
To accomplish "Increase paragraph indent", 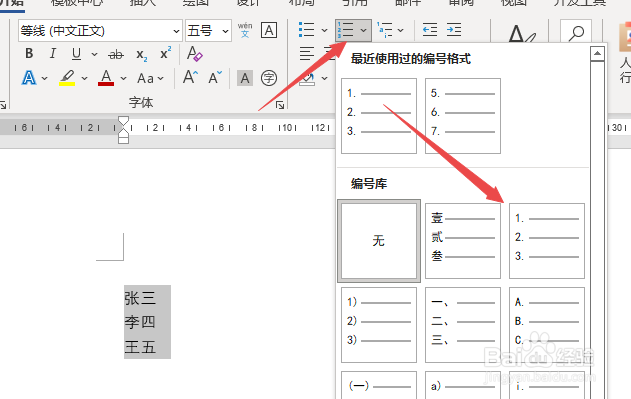I will tap(454, 30).
